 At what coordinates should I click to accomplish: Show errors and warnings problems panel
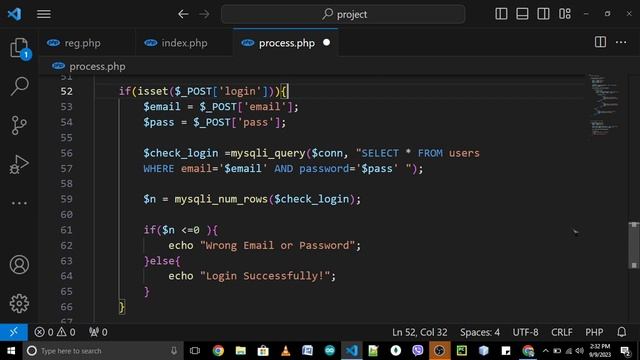coord(55,332)
